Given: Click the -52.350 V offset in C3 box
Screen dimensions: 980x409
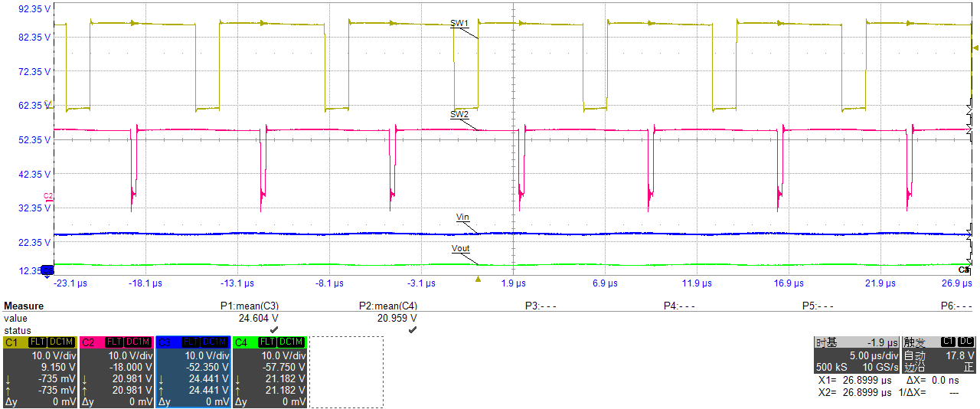Looking at the screenshot, I should point(209,367).
